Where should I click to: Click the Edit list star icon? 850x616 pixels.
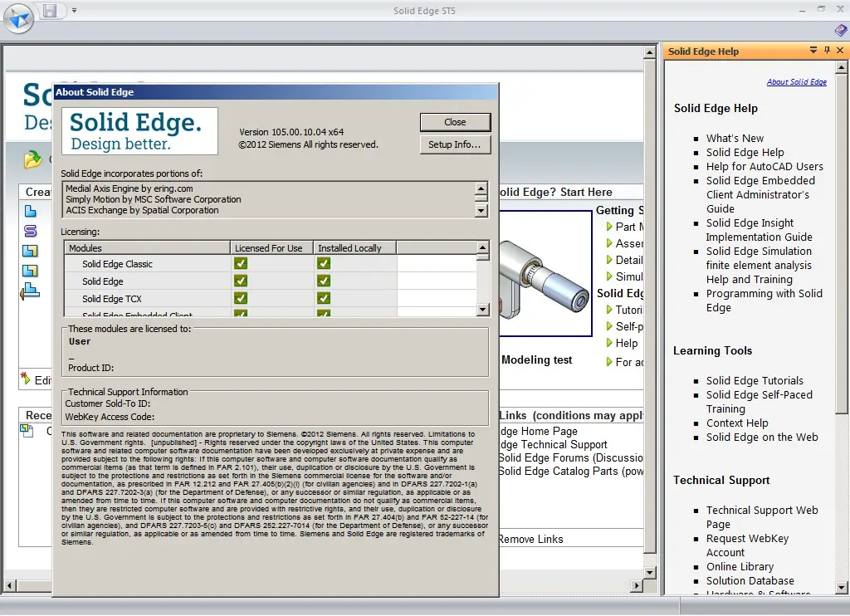click(26, 378)
